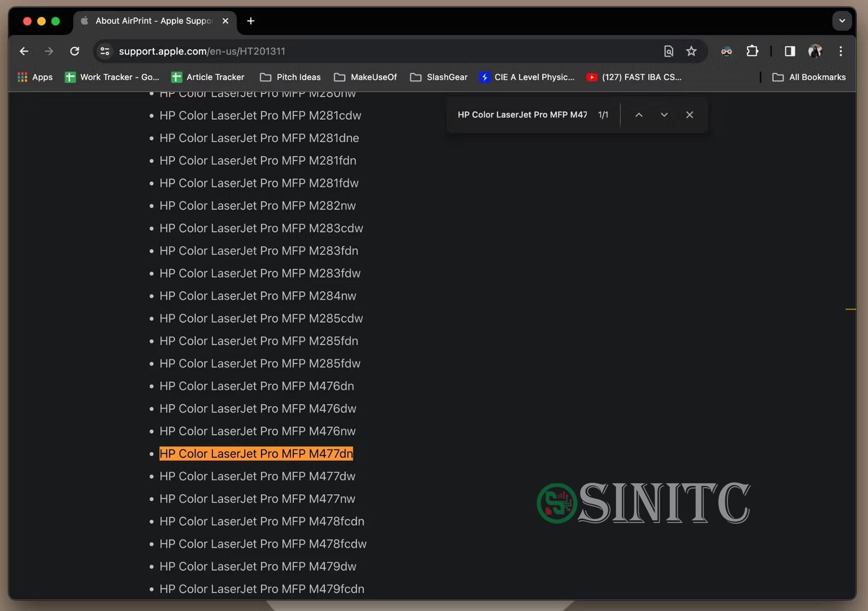The width and height of the screenshot is (868, 611).
Task: Click HP Color LaserJet Pro MFP M478fcdw
Action: point(263,544)
